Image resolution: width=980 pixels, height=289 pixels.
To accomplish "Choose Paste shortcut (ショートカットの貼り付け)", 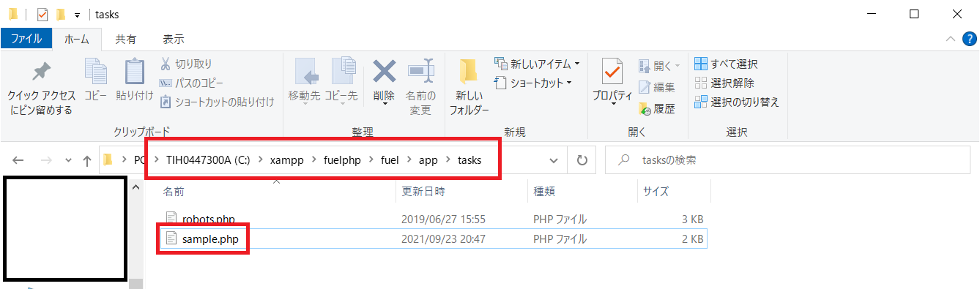I will pyautogui.click(x=217, y=102).
